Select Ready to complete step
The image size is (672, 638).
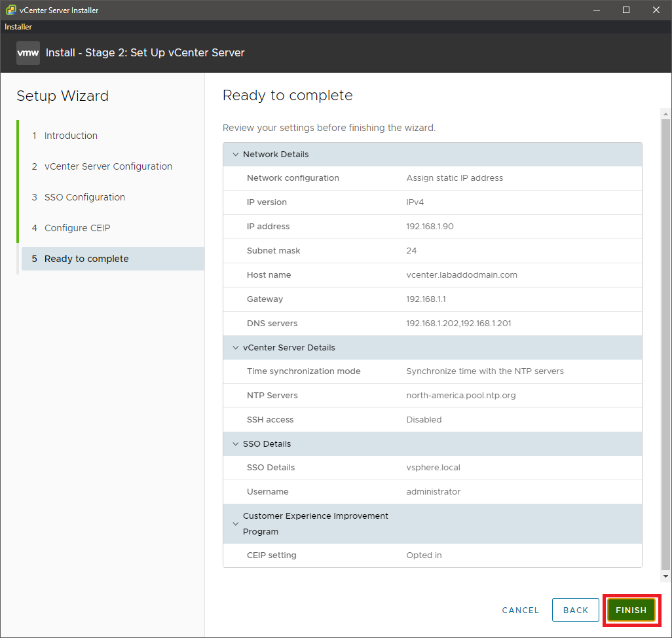pyautogui.click(x=86, y=259)
